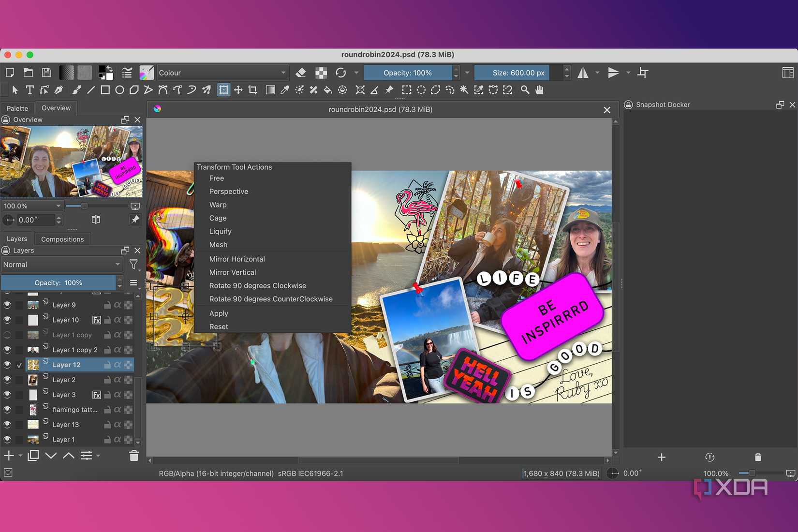798x532 pixels.
Task: Switch to the Compositions tab
Action: pos(62,238)
